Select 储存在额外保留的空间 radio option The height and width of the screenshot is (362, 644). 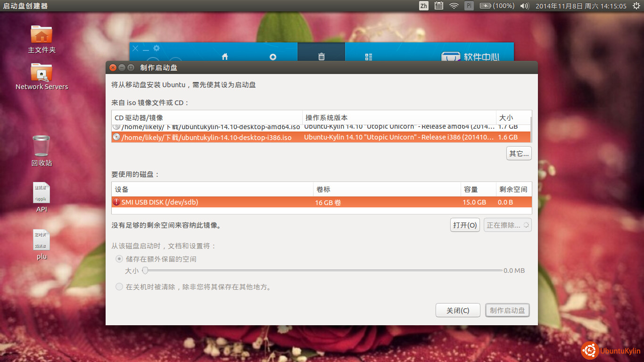(x=119, y=259)
